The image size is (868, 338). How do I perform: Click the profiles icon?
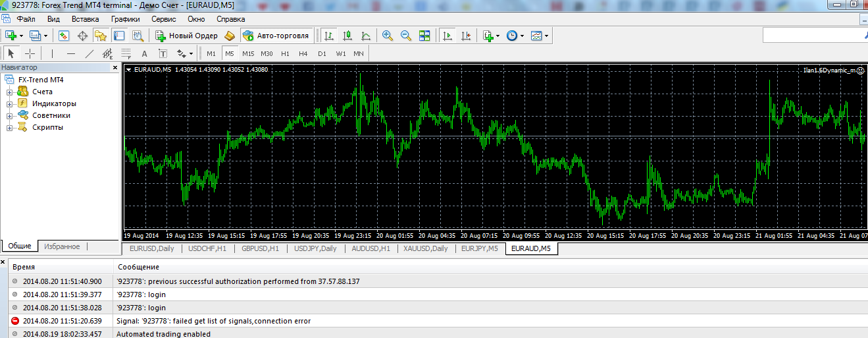35,36
